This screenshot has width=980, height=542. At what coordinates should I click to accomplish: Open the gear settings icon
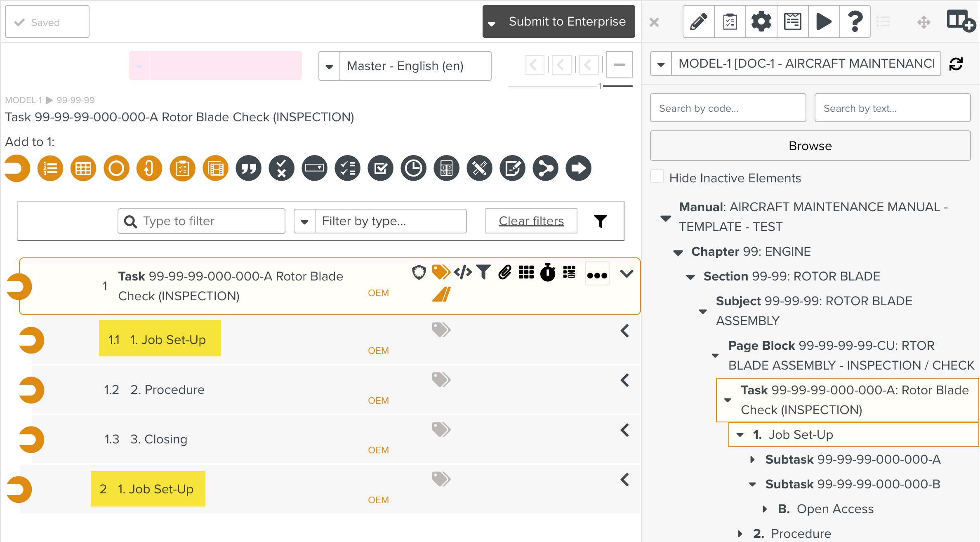pos(761,21)
